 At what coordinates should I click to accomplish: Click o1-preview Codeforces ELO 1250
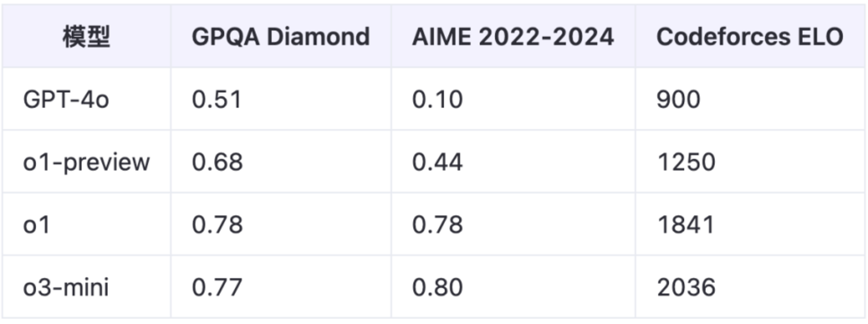tap(686, 162)
